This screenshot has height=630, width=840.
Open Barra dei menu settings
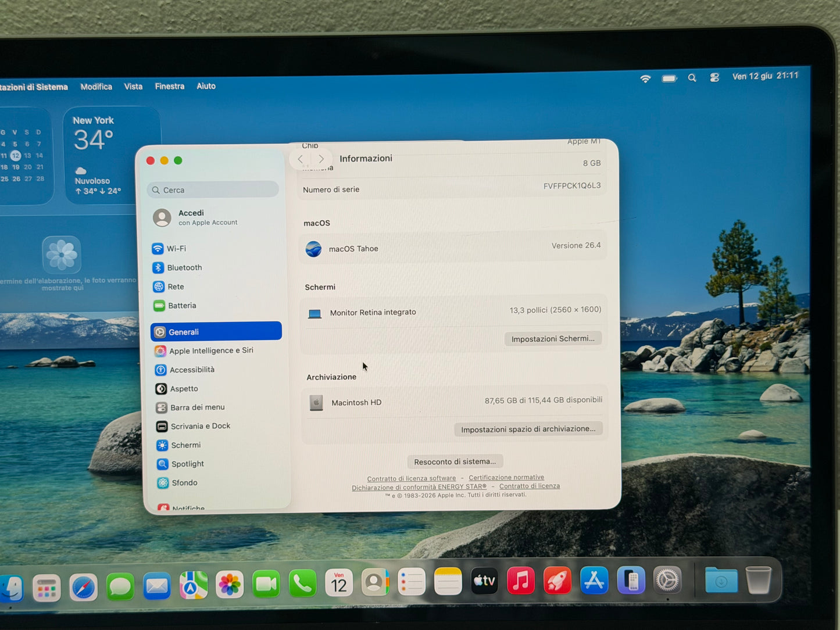point(190,407)
